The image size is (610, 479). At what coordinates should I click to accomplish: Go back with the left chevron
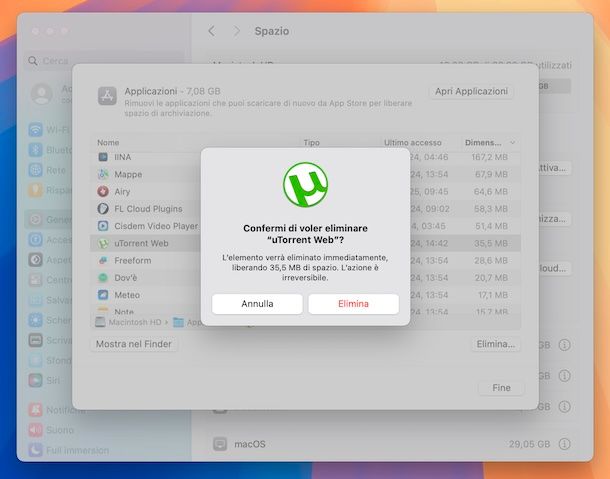click(212, 31)
